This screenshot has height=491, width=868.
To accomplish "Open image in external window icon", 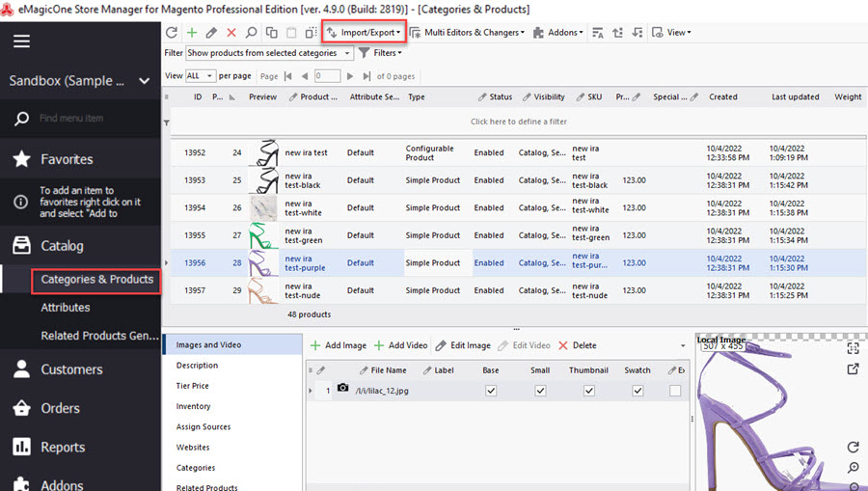I will pyautogui.click(x=854, y=368).
